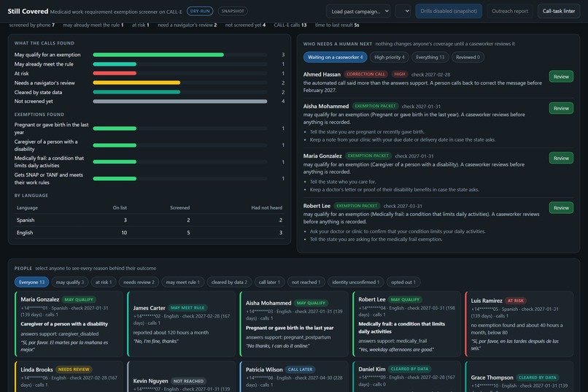Open Aisha Mohammed's person card

pyautogui.click(x=294, y=324)
